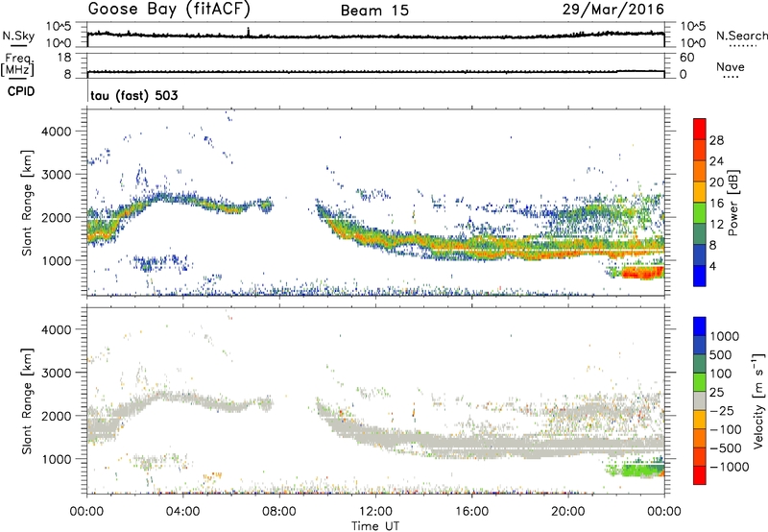
Task: Click the 04:00 time tick label
Action: [x=183, y=512]
